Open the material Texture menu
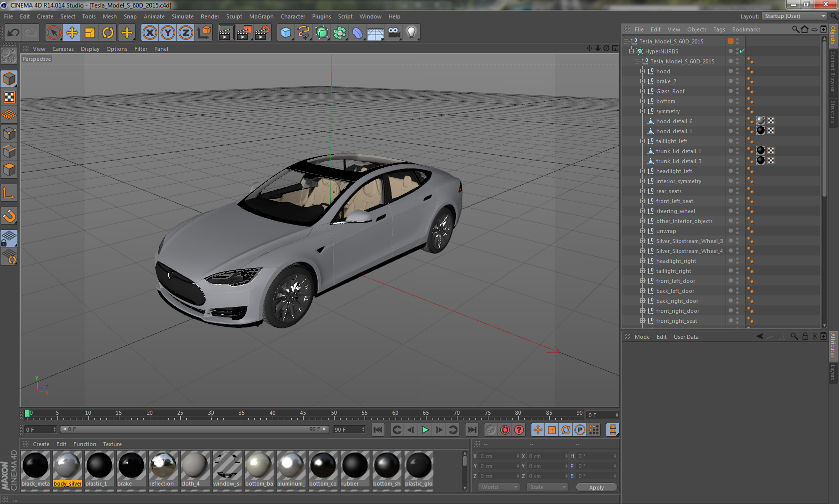The image size is (839, 504). tap(112, 444)
